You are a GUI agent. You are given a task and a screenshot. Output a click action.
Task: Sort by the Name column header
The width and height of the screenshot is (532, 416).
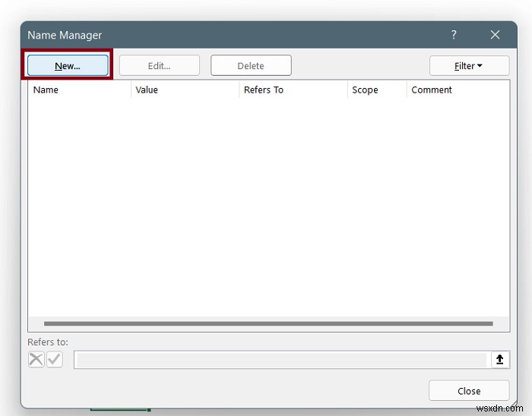pos(80,90)
